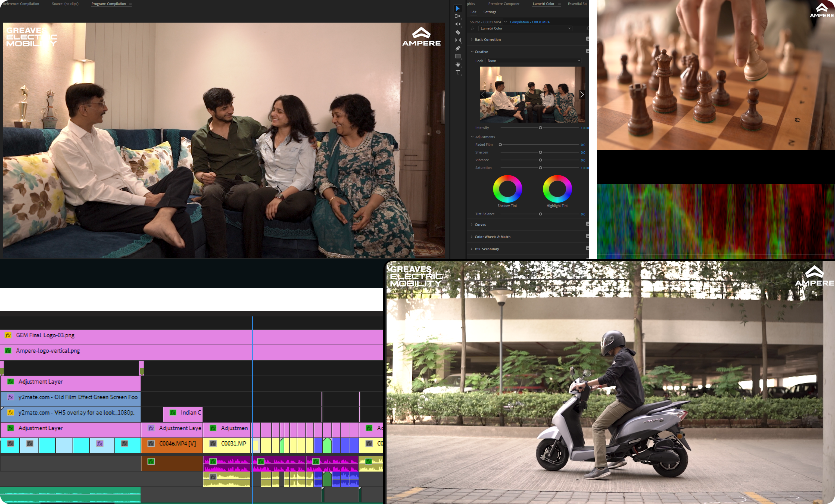Select the Pen tool
This screenshot has height=504, width=835.
tap(458, 48)
